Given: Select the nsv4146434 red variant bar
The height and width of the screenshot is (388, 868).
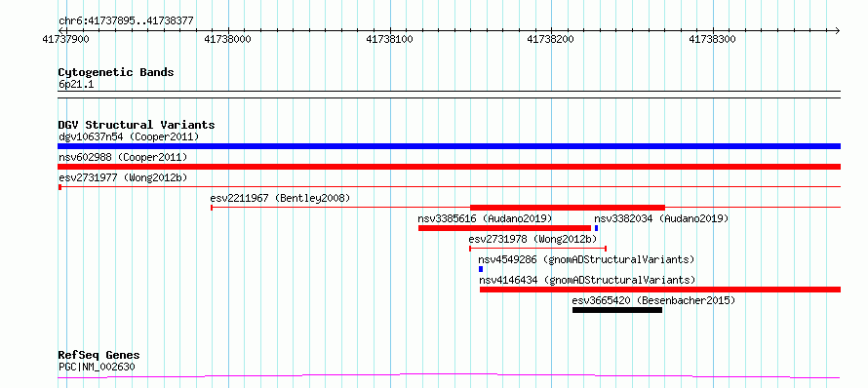Looking at the screenshot, I should click(660, 290).
